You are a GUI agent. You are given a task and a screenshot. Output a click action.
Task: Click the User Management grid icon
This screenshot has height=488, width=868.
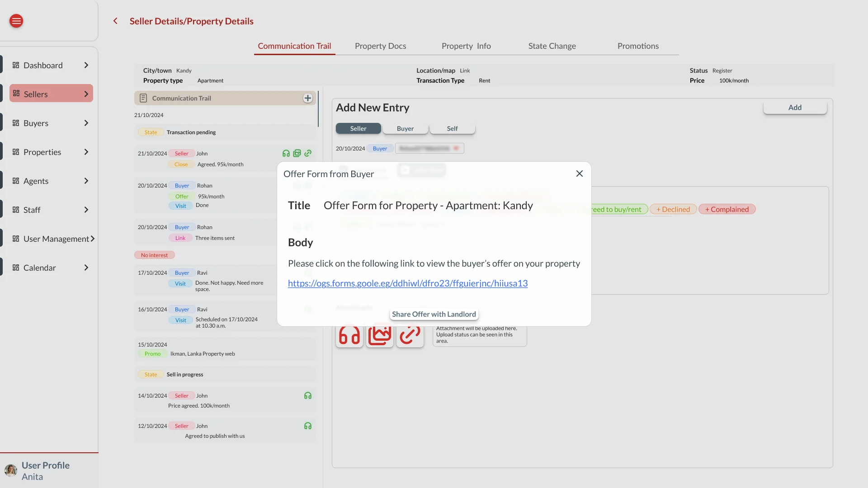click(16, 239)
